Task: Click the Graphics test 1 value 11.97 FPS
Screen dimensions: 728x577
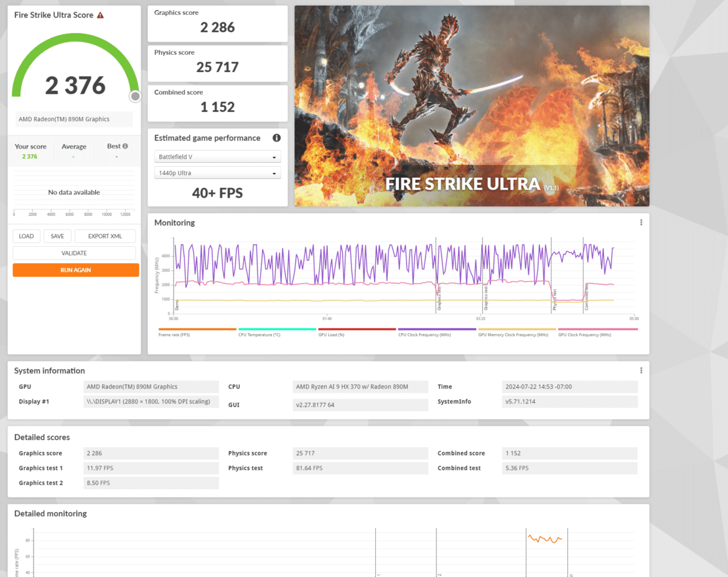Action: click(x=151, y=468)
